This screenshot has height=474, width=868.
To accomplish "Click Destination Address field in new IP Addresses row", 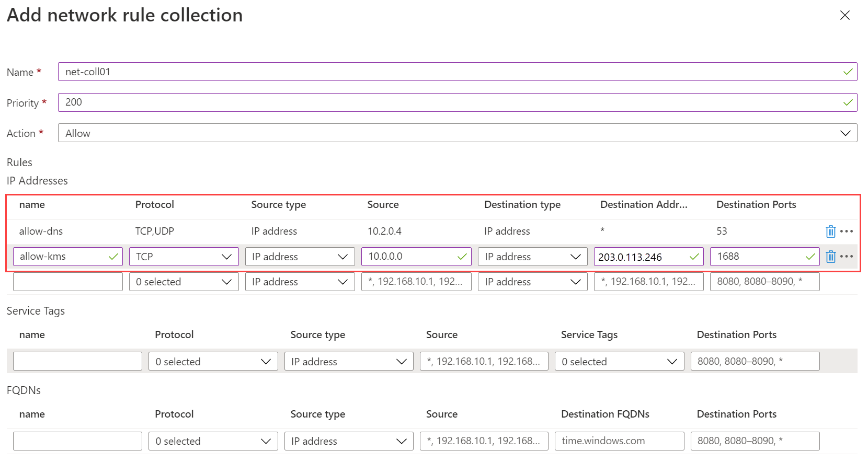I will tap(649, 282).
